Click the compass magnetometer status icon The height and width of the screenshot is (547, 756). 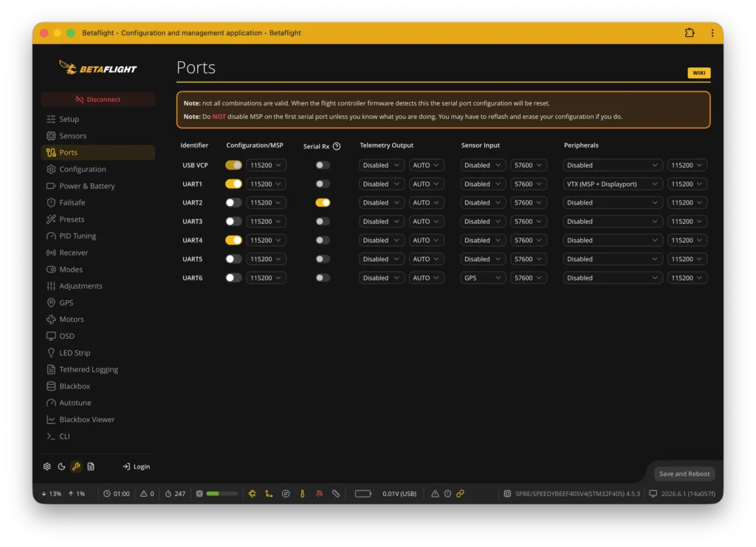286,494
